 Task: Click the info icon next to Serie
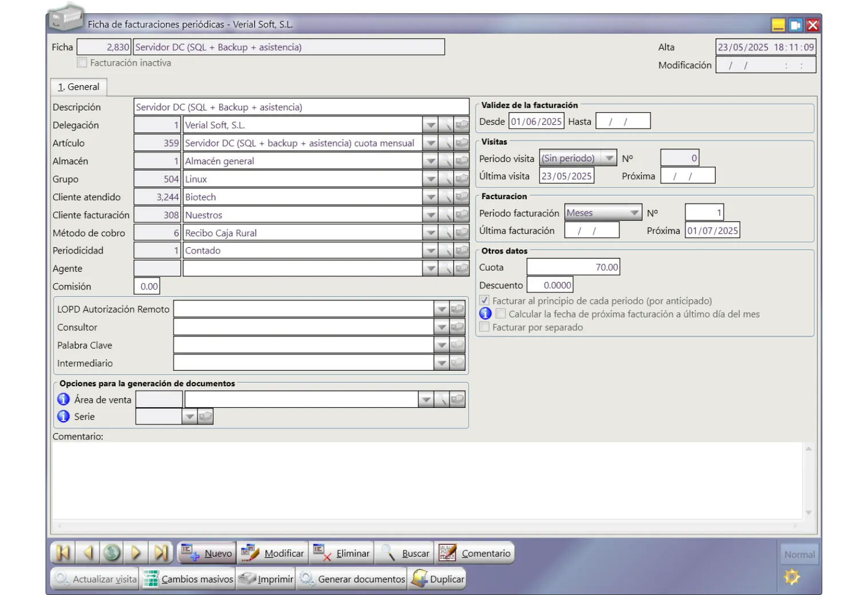point(64,416)
